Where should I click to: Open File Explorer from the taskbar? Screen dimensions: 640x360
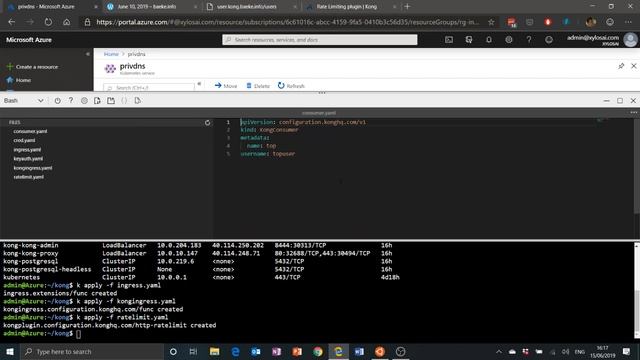point(214,351)
